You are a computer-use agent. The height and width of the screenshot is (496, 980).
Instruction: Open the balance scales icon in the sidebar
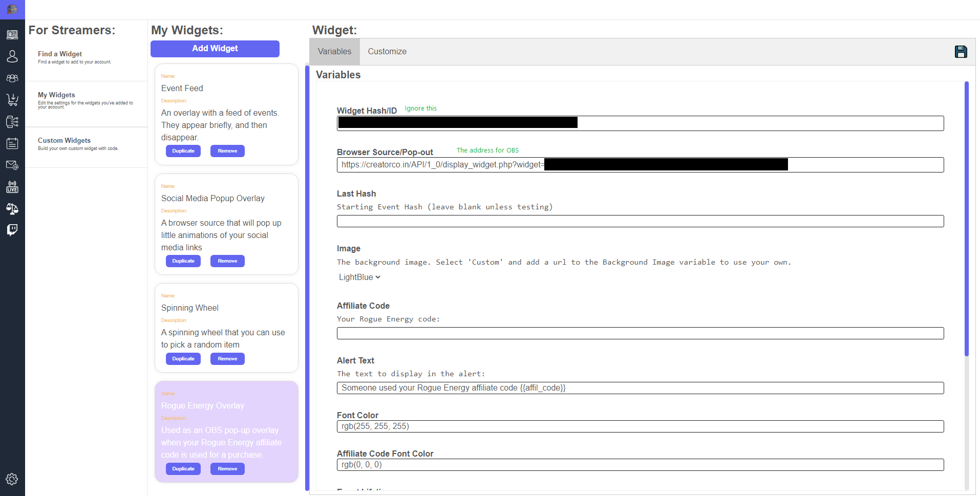tap(12, 208)
